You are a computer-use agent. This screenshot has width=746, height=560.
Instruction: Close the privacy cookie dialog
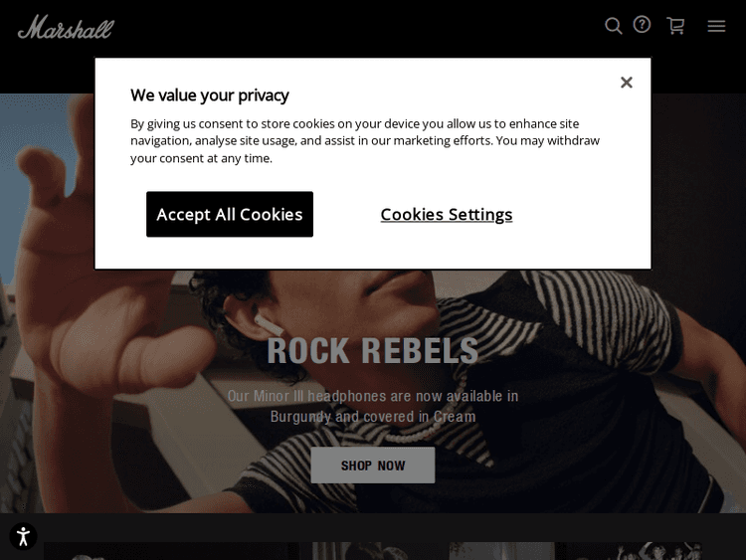pos(627,83)
